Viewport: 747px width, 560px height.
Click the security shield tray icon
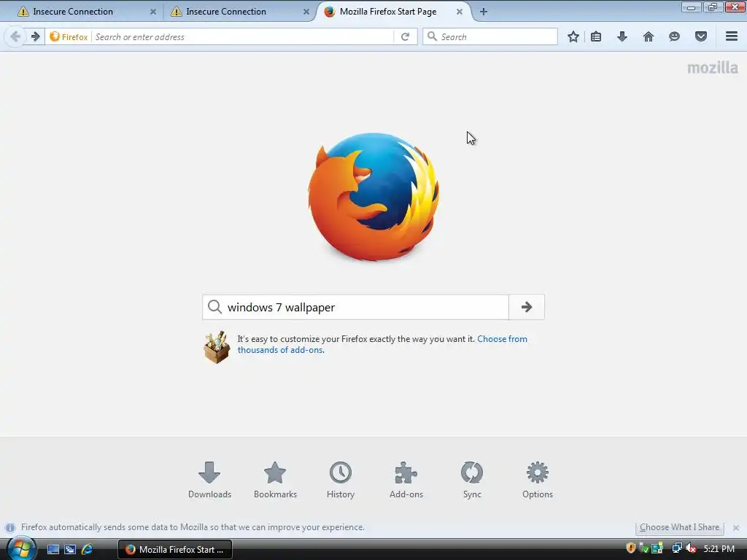pyautogui.click(x=631, y=548)
